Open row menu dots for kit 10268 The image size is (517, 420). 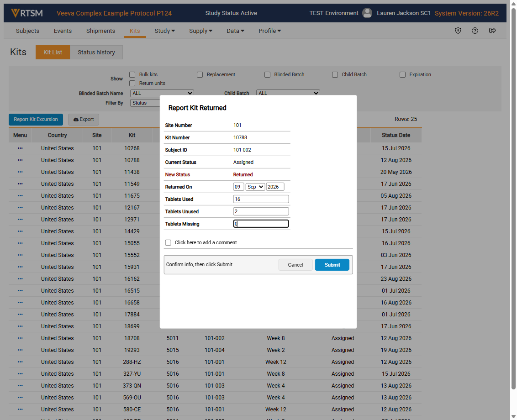20,148
